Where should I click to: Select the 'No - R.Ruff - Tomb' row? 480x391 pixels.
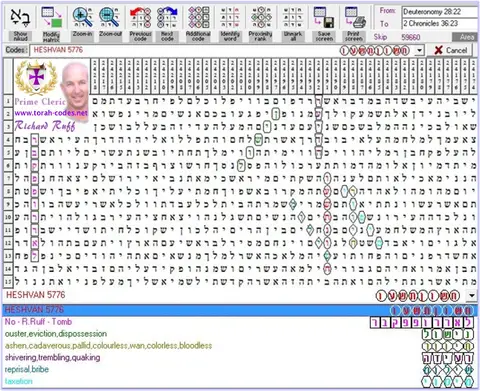pyautogui.click(x=240, y=322)
